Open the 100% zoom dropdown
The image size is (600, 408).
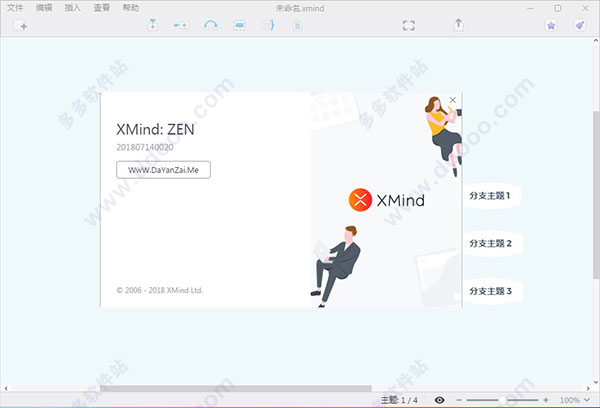click(574, 400)
